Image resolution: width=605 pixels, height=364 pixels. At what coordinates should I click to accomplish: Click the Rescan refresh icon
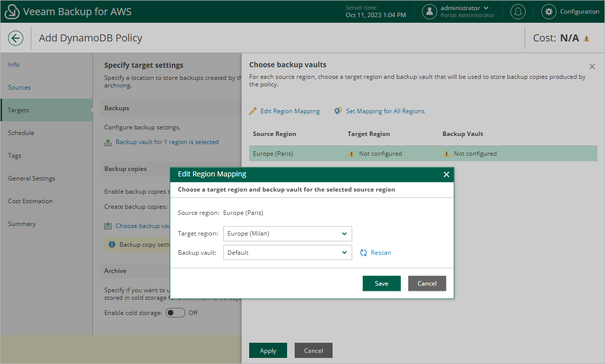pyautogui.click(x=363, y=253)
